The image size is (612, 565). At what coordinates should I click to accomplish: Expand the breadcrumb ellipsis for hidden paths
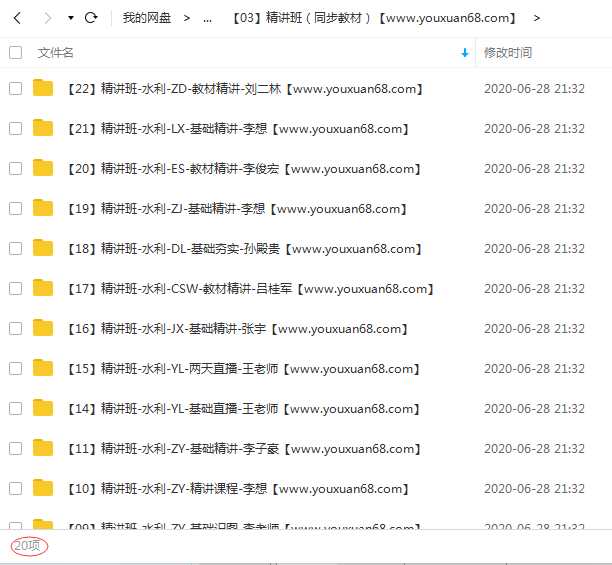tap(208, 19)
